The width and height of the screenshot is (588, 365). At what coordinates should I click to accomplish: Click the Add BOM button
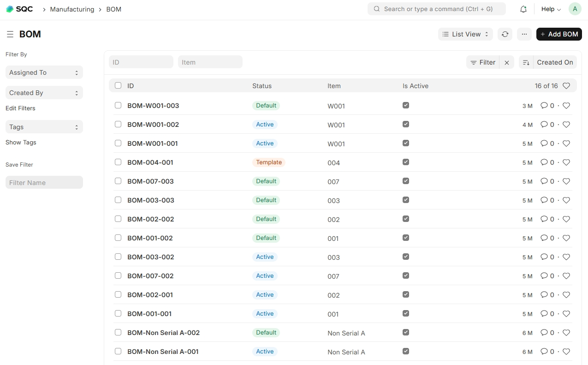click(x=559, y=34)
